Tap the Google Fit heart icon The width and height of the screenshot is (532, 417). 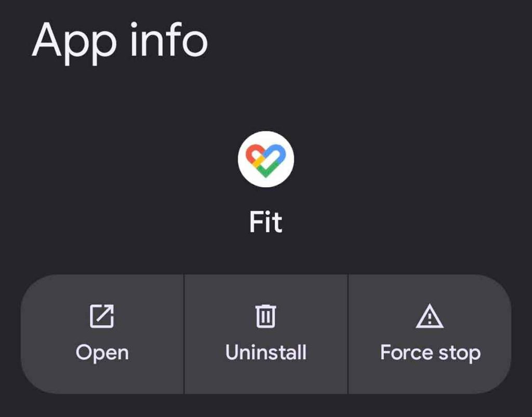click(x=265, y=160)
